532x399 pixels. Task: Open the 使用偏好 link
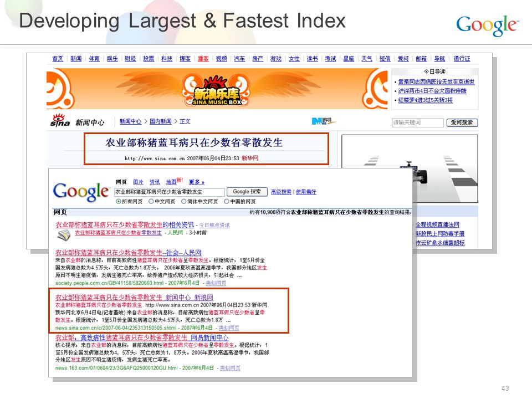tap(306, 192)
